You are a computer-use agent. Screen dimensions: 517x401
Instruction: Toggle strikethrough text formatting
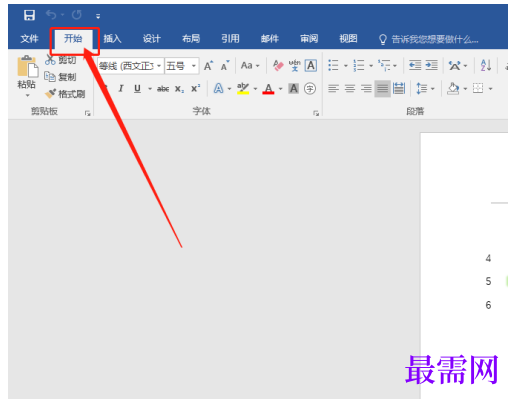(x=163, y=89)
